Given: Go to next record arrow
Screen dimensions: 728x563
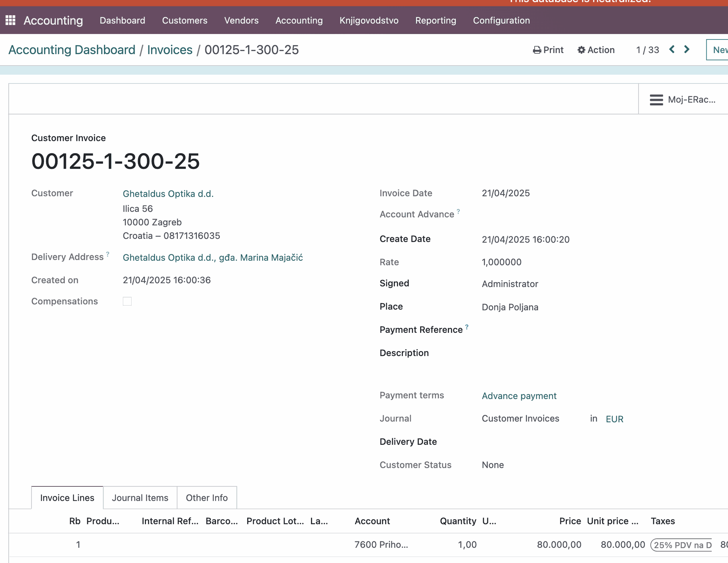Looking at the screenshot, I should (x=687, y=49).
